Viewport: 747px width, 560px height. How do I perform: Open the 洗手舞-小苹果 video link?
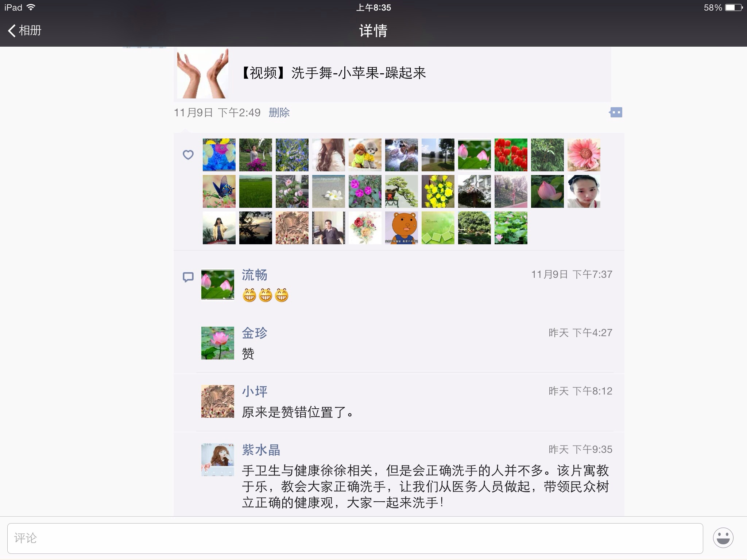(x=333, y=73)
